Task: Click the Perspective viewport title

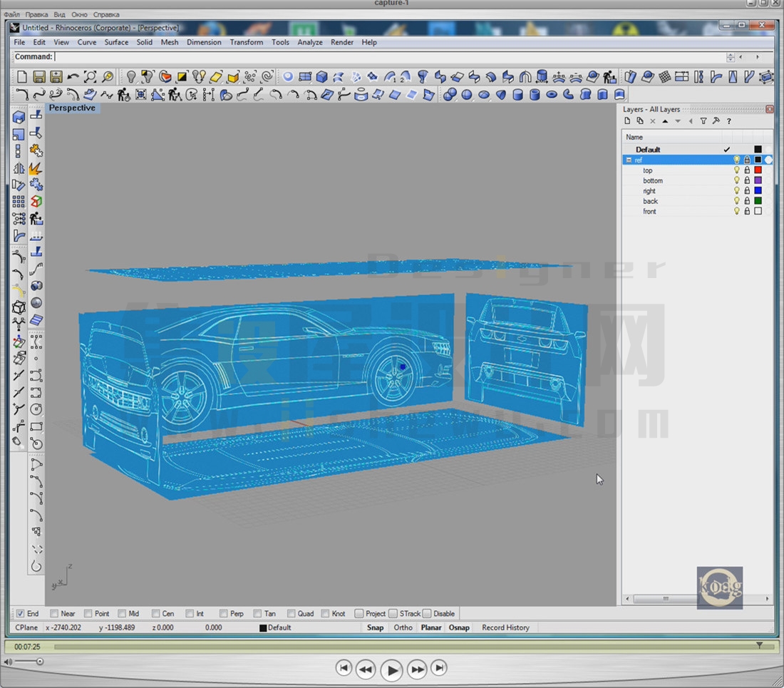Action: coord(72,108)
